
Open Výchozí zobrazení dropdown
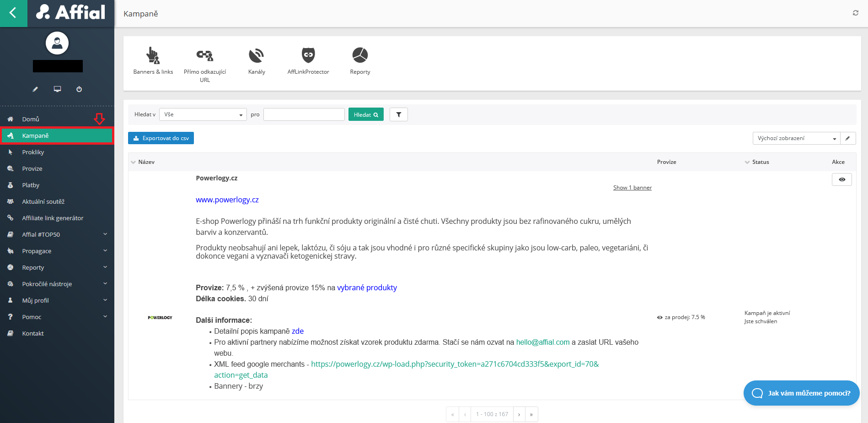tap(796, 138)
